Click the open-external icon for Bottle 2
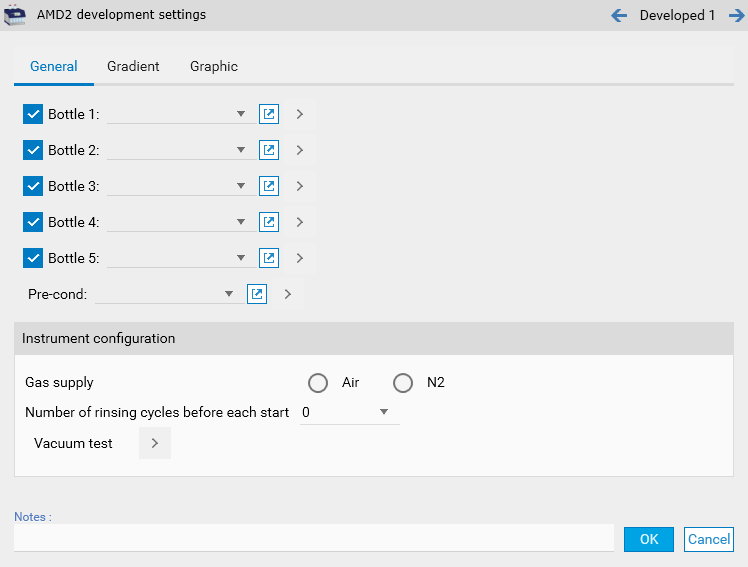 pyautogui.click(x=269, y=150)
